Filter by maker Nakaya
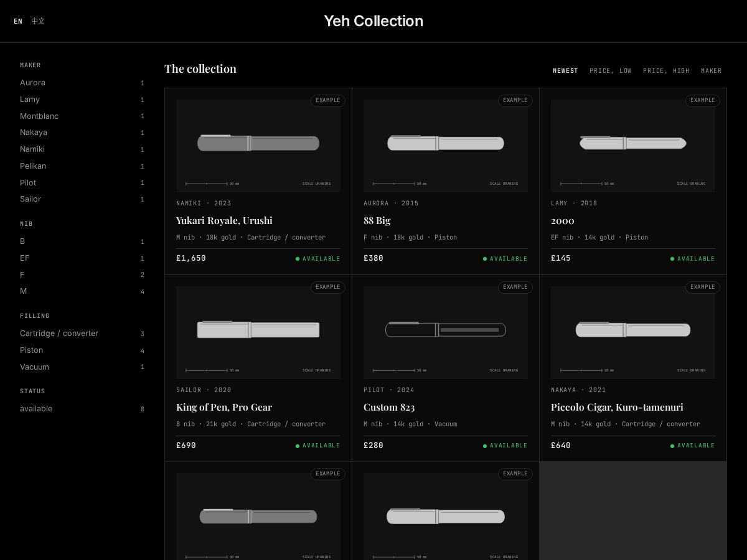 [x=82, y=133]
